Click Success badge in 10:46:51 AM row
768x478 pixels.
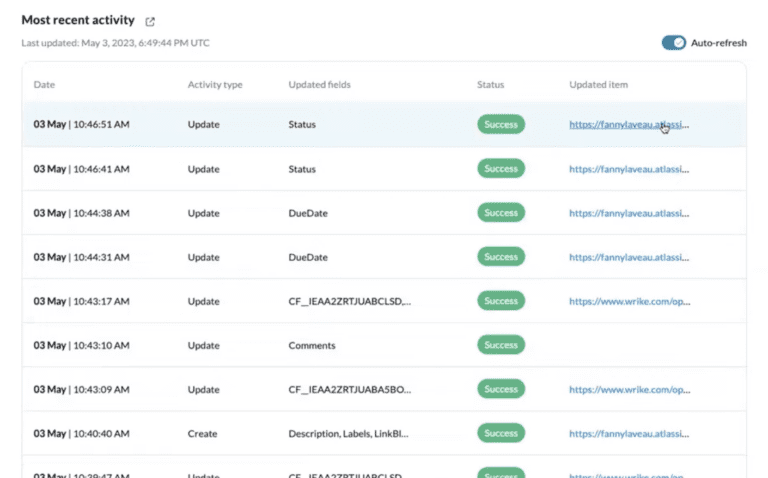[501, 124]
